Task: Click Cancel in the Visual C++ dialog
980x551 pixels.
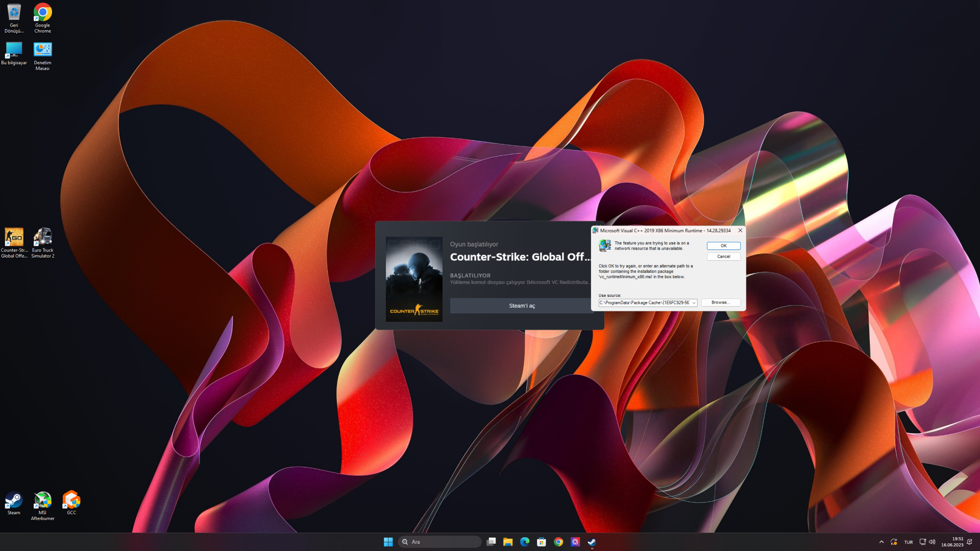Action: coord(723,257)
